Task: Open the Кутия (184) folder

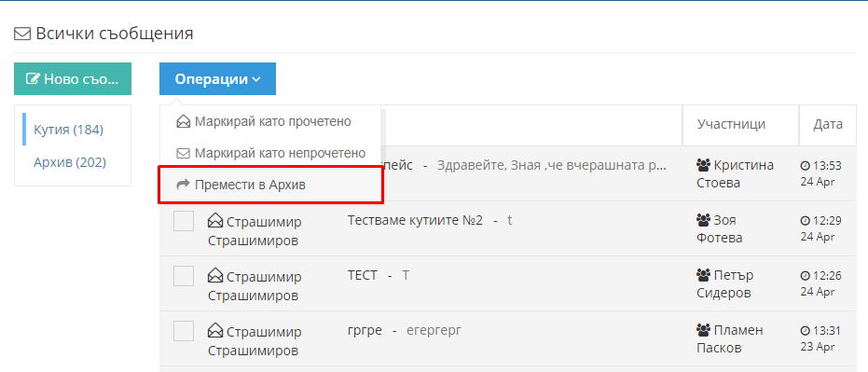Action: [69, 130]
